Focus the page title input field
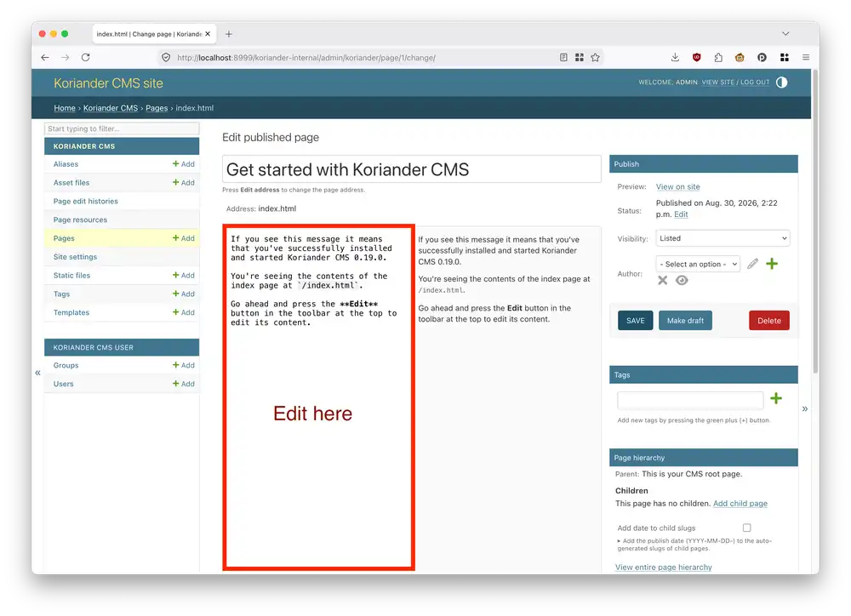 (411, 169)
